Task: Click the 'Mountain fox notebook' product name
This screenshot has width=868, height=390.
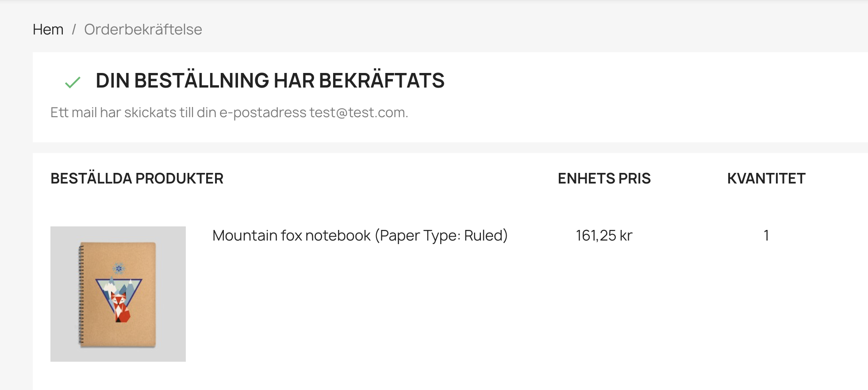Action: point(292,236)
